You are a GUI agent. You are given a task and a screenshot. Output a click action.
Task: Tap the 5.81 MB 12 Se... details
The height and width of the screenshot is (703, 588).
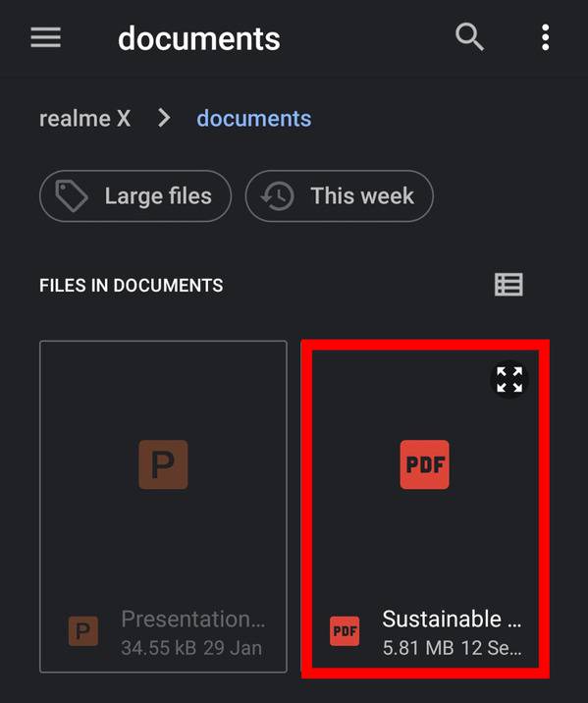pyautogui.click(x=452, y=648)
